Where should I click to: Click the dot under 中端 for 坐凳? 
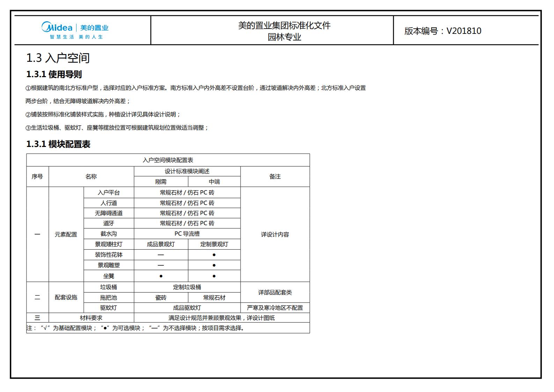tap(214, 276)
